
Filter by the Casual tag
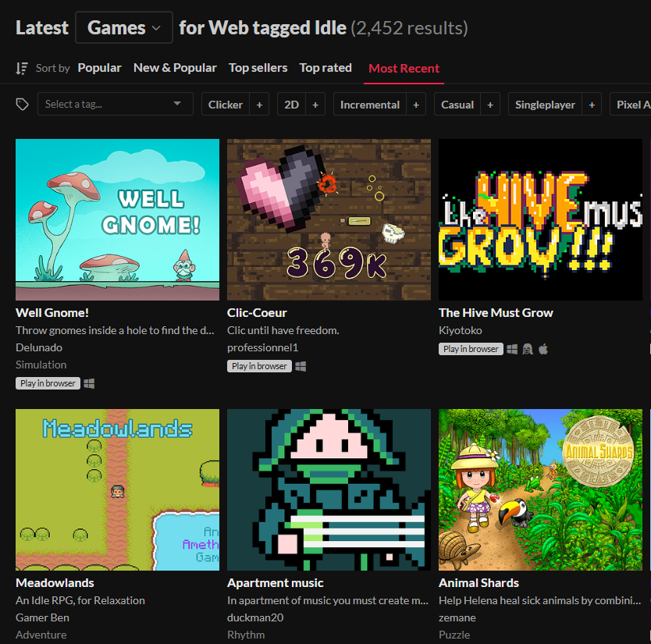(x=457, y=105)
